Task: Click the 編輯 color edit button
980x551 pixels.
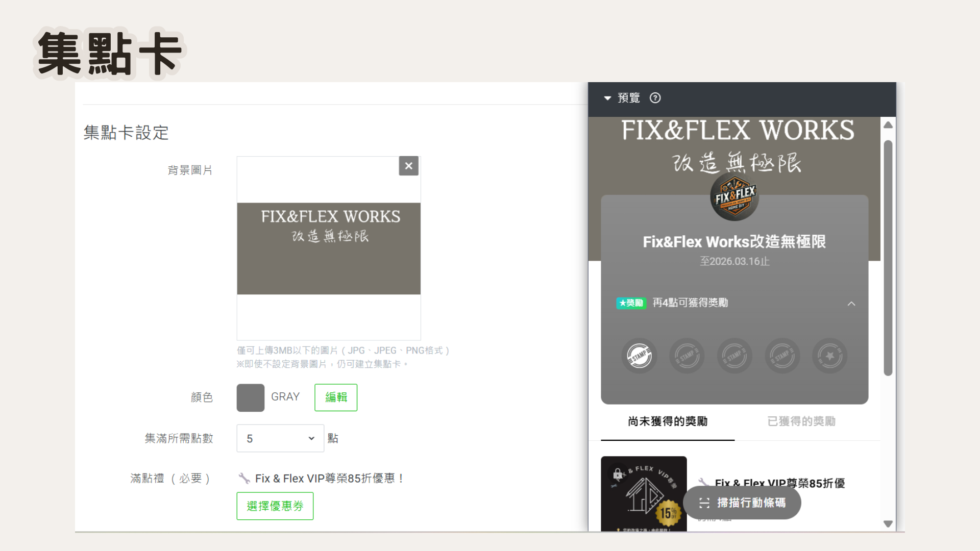Action: coord(336,397)
